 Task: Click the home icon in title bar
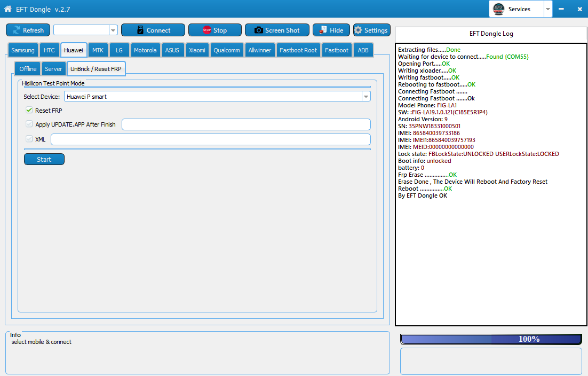click(x=7, y=9)
